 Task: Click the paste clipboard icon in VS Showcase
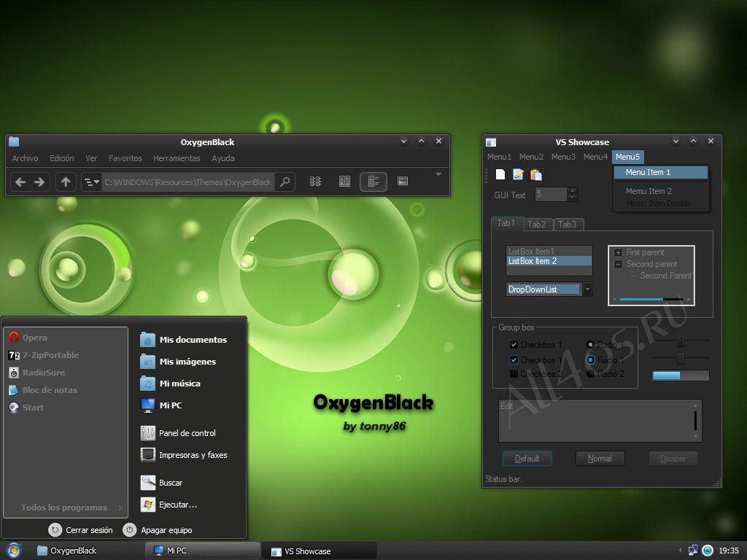(x=536, y=175)
